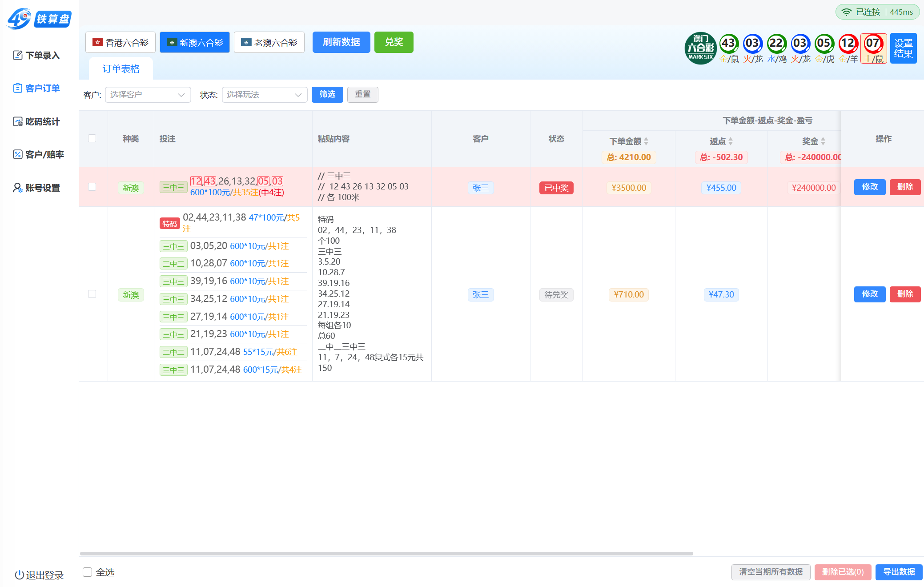This screenshot has height=587, width=924.
Task: Open the 客户/赔率 sidebar entry
Action: [39, 154]
